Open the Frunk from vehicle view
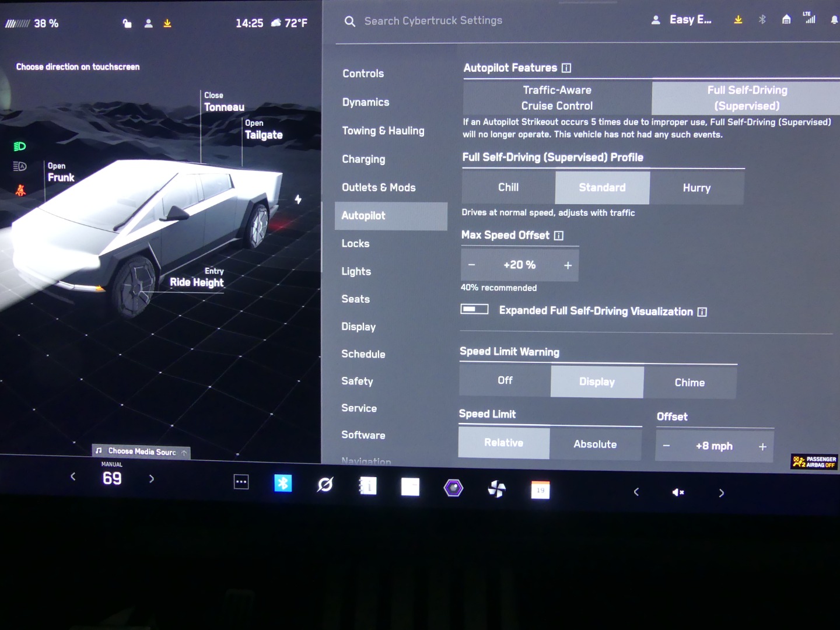This screenshot has height=630, width=840. [61, 173]
